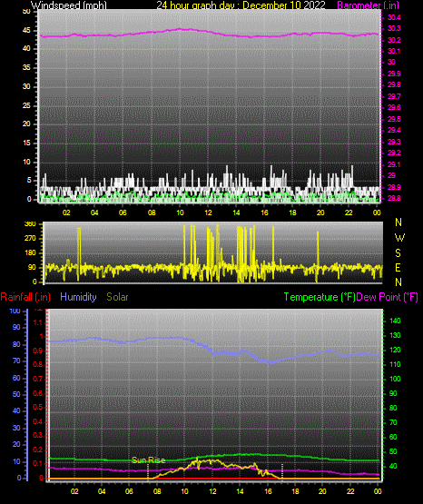Click the barometer peak near hour 10

pyautogui.click(x=180, y=29)
